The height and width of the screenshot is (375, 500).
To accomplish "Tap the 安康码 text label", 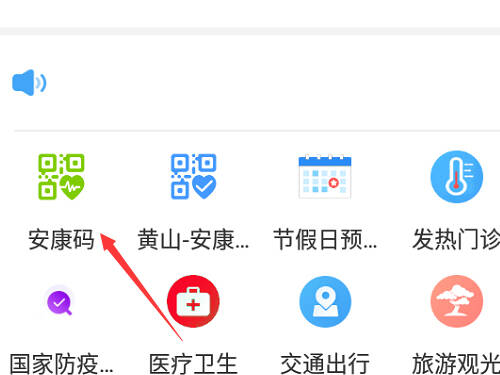I will point(61,240).
